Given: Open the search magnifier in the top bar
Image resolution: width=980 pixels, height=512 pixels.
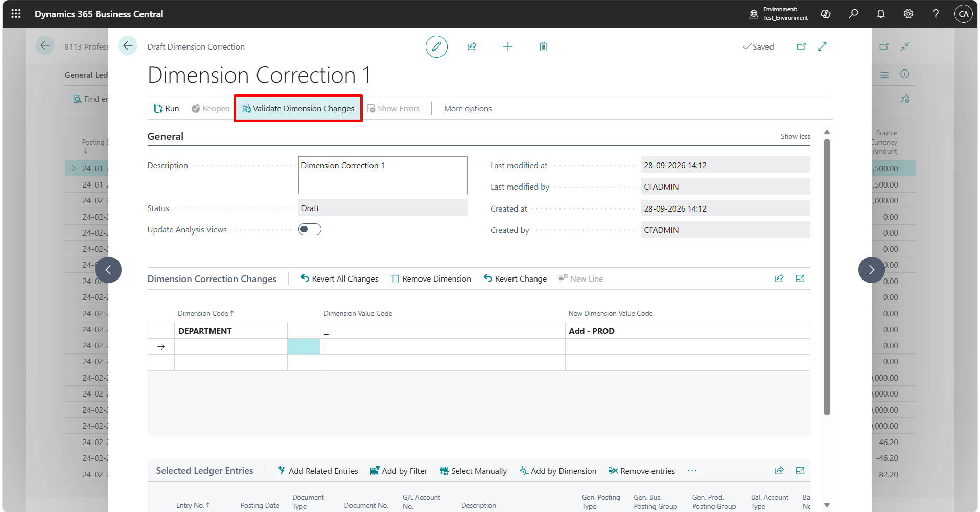Looking at the screenshot, I should coord(853,14).
